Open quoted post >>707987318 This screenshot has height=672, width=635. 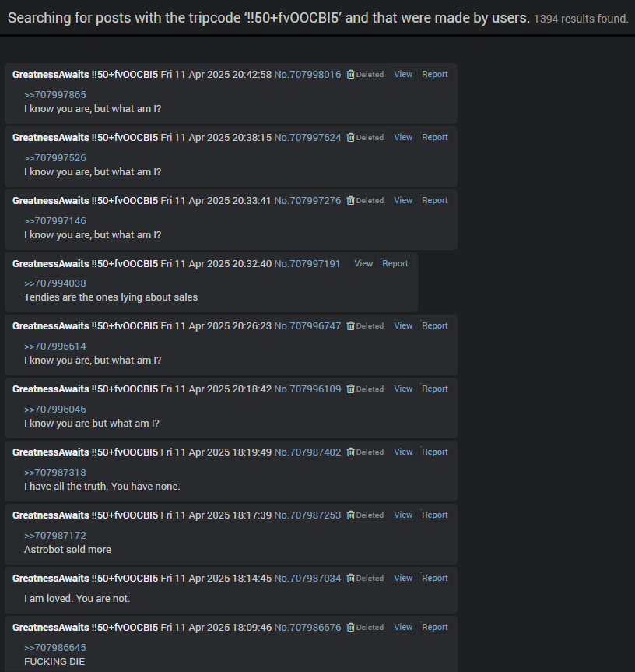click(x=54, y=473)
